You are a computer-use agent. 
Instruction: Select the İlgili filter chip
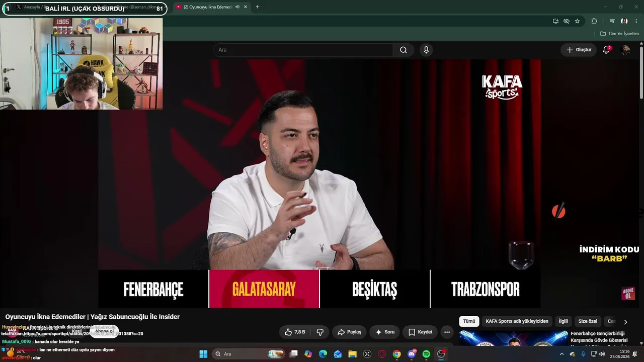tap(563, 321)
